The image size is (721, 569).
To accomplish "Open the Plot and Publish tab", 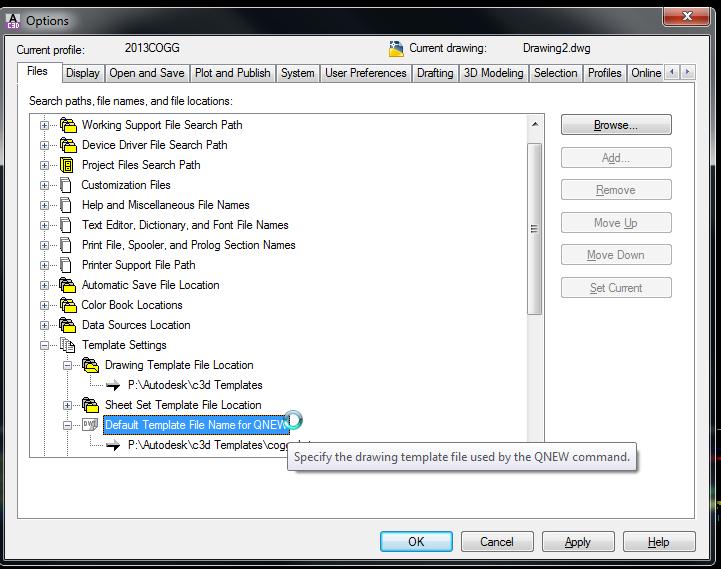I will (x=233, y=73).
